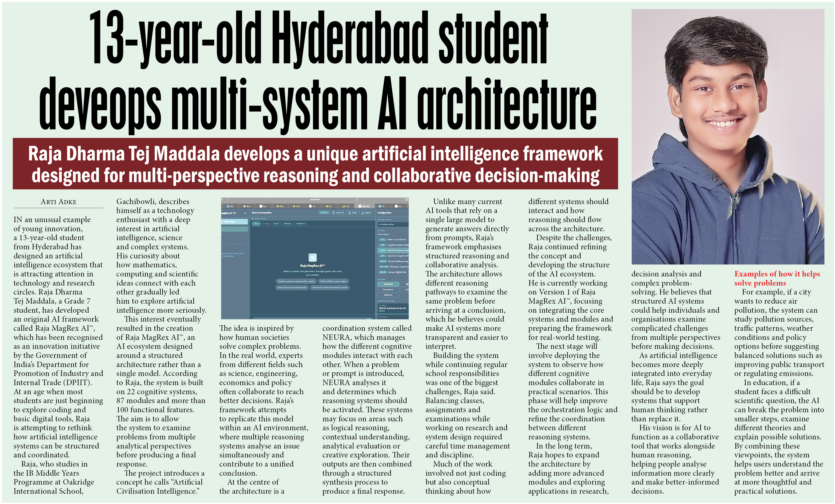This screenshot has height=504, width=835.
Task: Click the browser reload icon
Action: coord(357,199)
